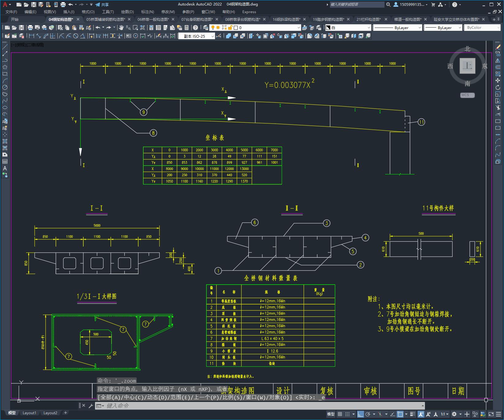Toggle object snap tracking

tap(392, 414)
